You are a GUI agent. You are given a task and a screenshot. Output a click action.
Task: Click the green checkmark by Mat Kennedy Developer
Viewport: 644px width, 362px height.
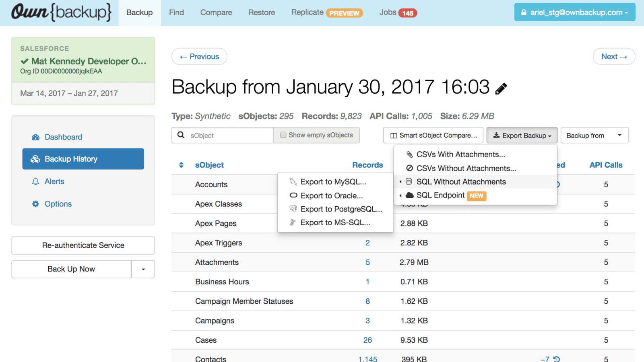click(25, 61)
